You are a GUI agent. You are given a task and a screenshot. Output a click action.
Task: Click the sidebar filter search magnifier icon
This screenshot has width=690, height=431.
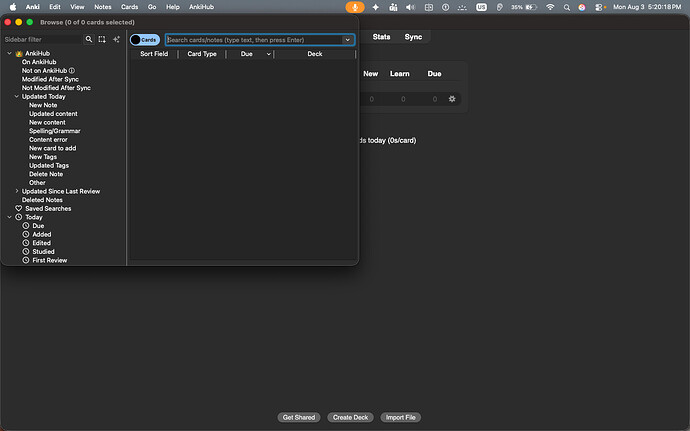(89, 39)
